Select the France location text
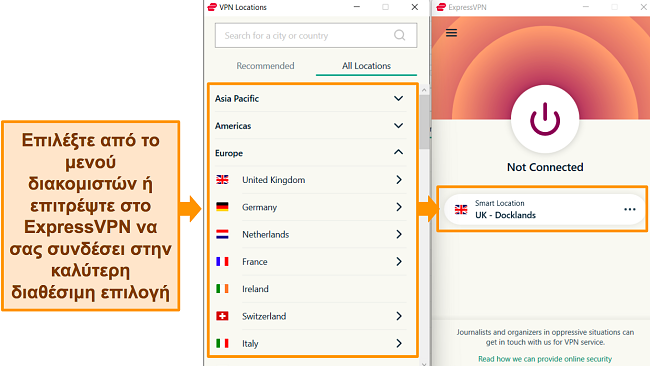The width and height of the screenshot is (650, 366). 255,262
